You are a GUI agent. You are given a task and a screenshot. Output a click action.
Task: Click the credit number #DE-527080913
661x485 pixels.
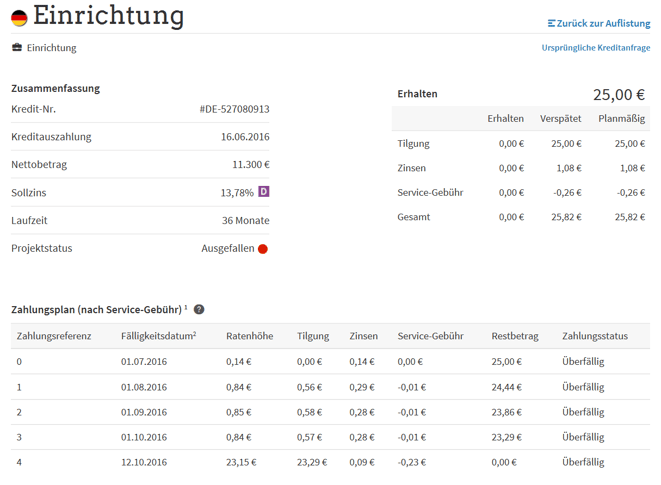pos(234,109)
